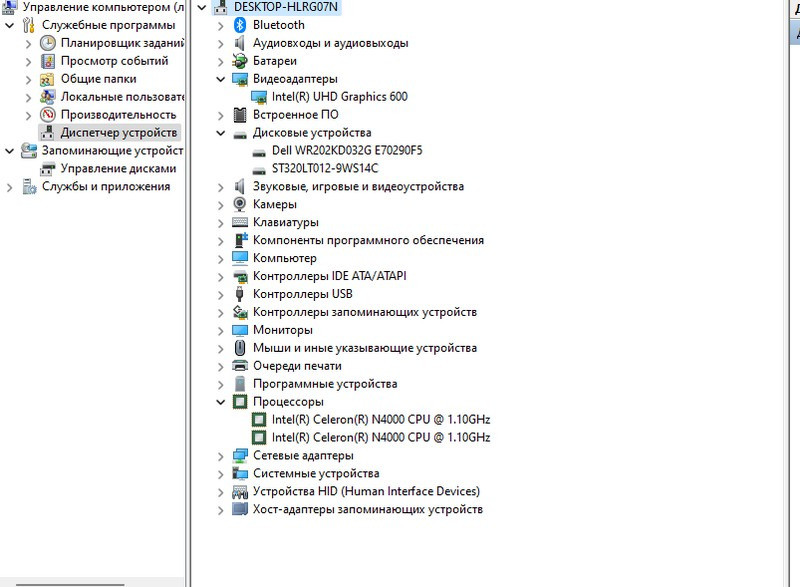This screenshot has height=587, width=800.
Task: Select Контроллеры запоминающих устройств category
Action: point(365,312)
